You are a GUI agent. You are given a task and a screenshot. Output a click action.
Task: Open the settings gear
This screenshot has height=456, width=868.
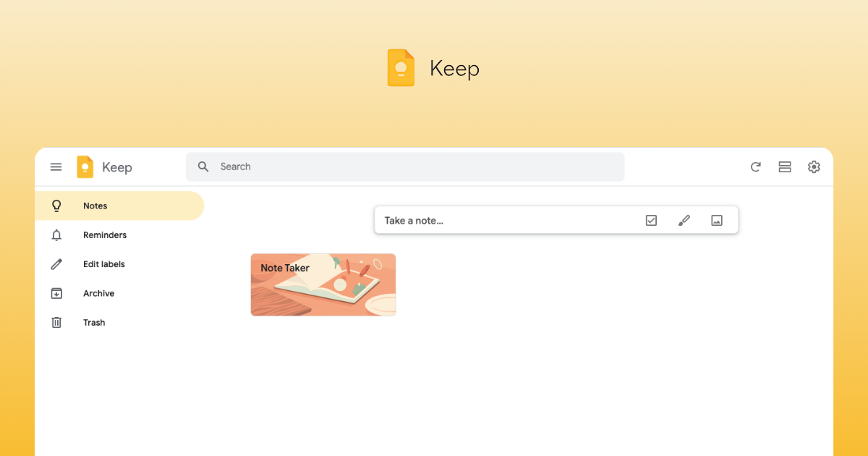(814, 167)
